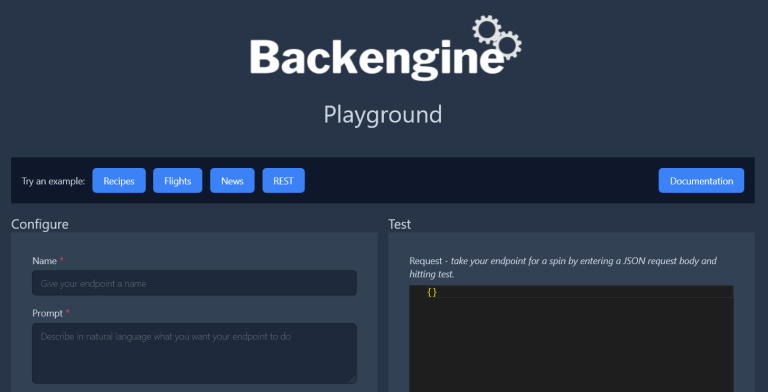Click into the Prompt text area
Viewport: 768px width, 392px height.
pos(194,353)
